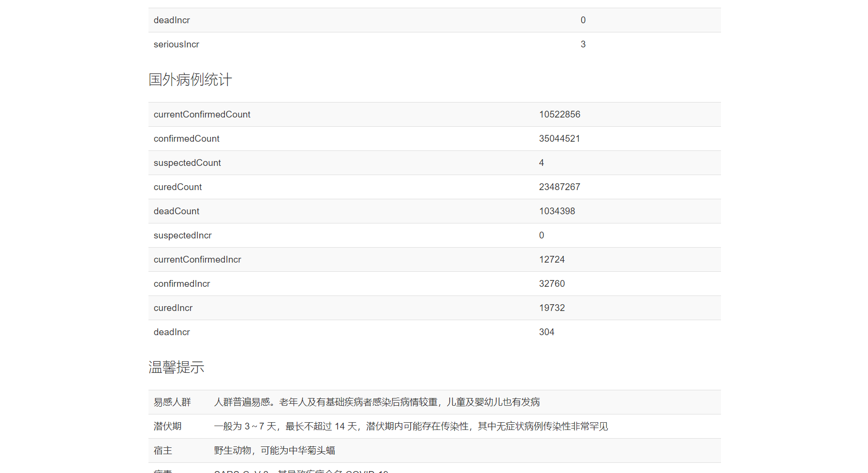Click the value 35044521
The height and width of the screenshot is (473, 868).
tap(559, 139)
